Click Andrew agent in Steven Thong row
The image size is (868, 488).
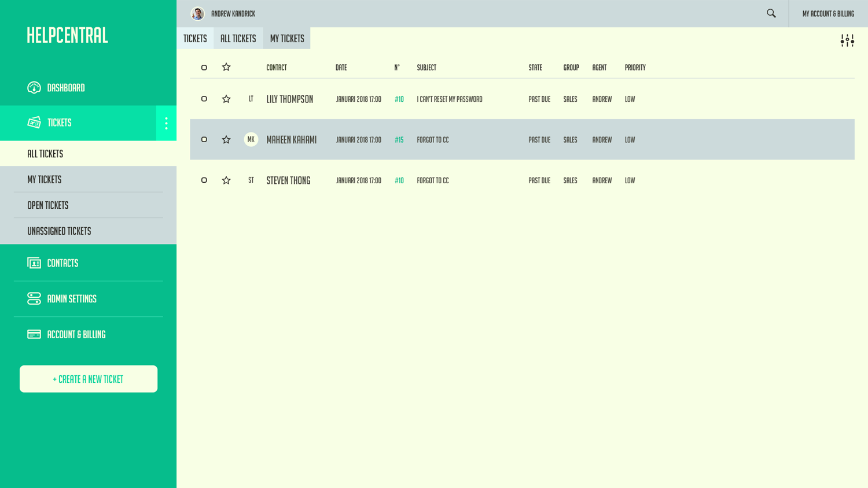(x=602, y=180)
